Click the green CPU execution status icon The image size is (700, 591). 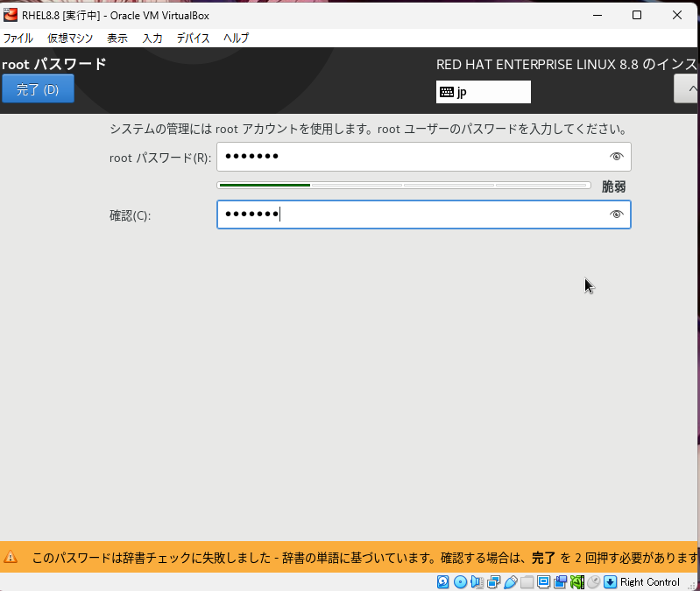coord(577,581)
